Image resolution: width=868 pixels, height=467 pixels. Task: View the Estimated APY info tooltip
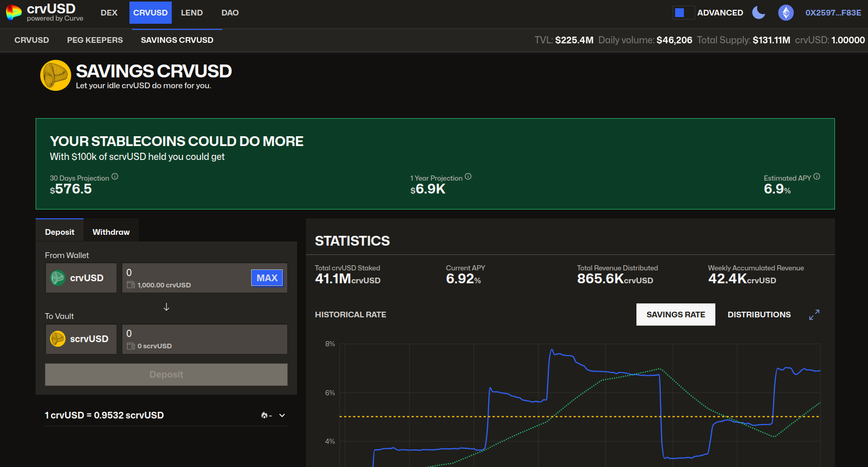(816, 176)
